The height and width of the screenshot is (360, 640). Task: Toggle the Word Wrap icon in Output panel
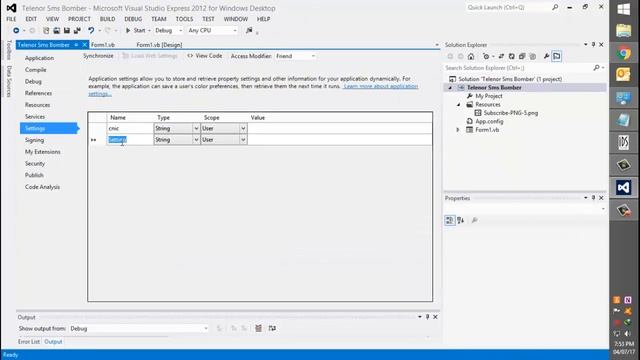pos(272,328)
